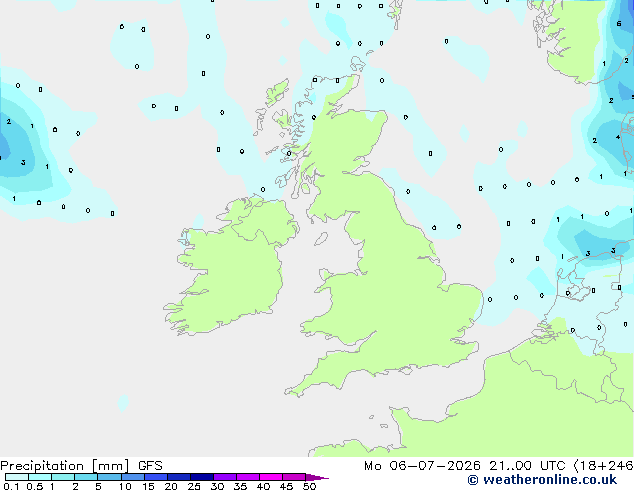Click the 'Mo 06-07-2026' date text

[422, 466]
